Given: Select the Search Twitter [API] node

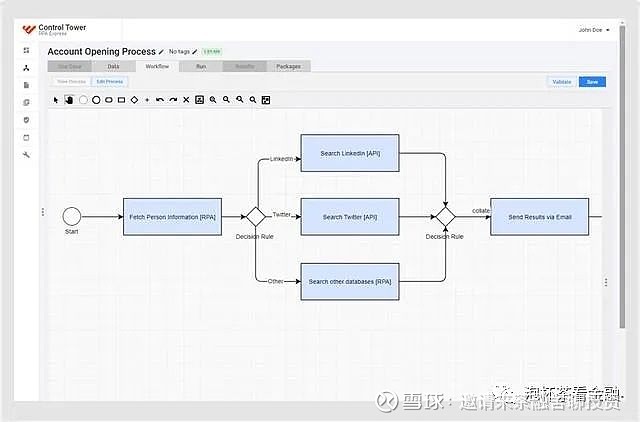Looking at the screenshot, I should (x=350, y=217).
